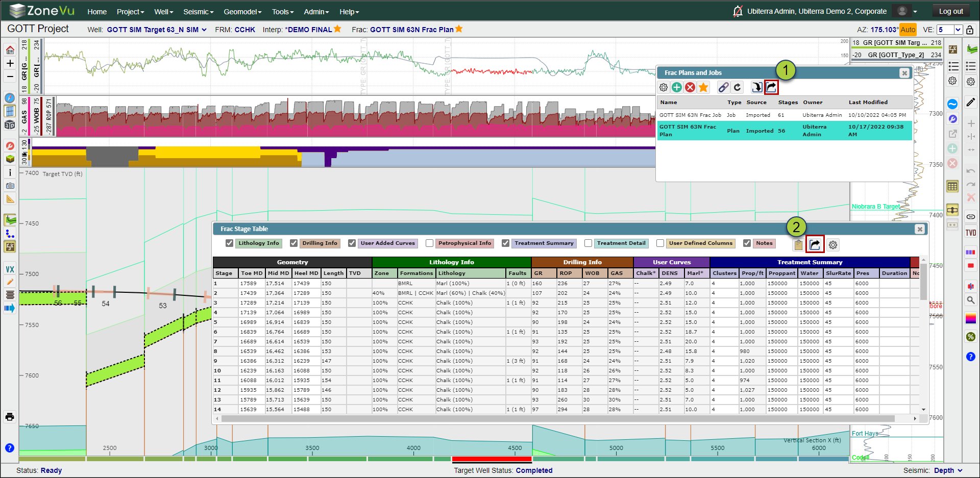This screenshot has height=478, width=980.
Task: Click the Treatment Summary column group header
Action: coord(810,262)
